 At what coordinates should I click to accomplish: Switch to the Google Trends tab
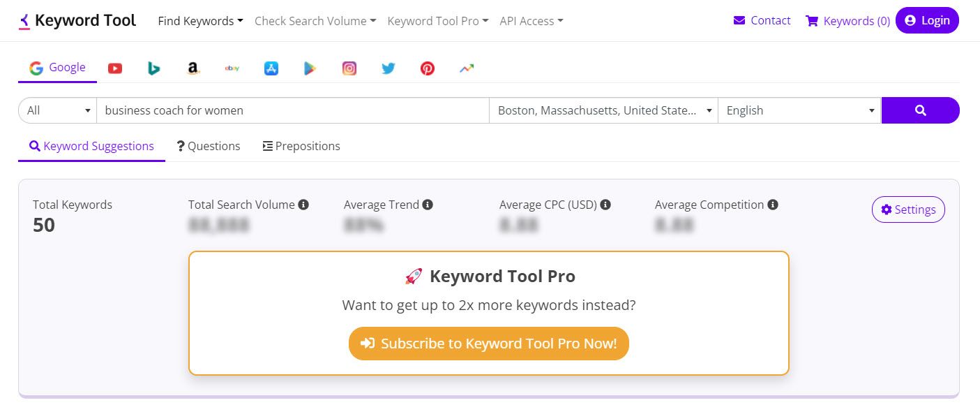pos(467,68)
